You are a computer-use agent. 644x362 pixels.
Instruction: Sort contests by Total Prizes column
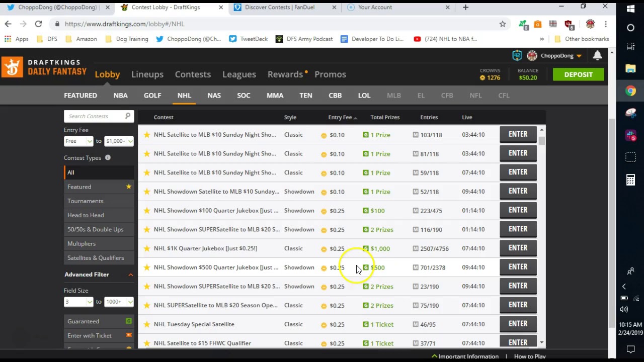pos(385,117)
